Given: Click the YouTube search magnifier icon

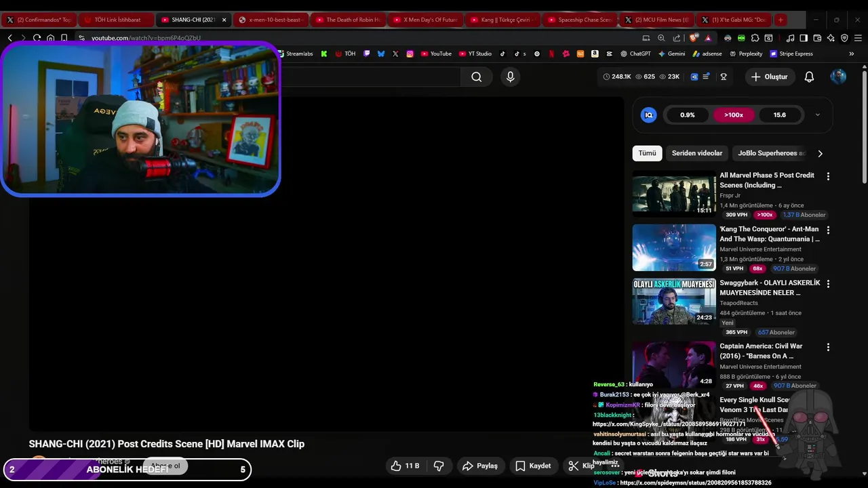Looking at the screenshot, I should (x=477, y=77).
